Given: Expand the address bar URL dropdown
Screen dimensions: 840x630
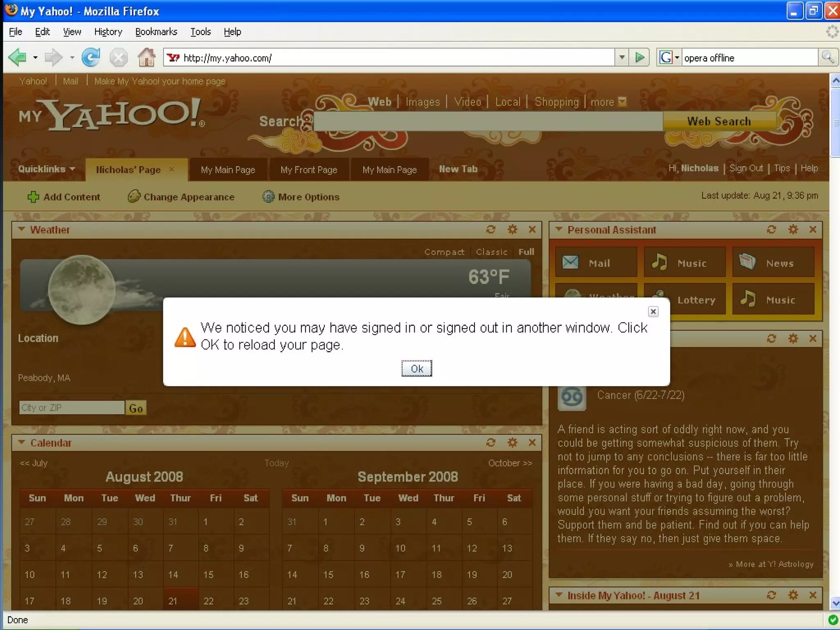Looking at the screenshot, I should coord(622,57).
